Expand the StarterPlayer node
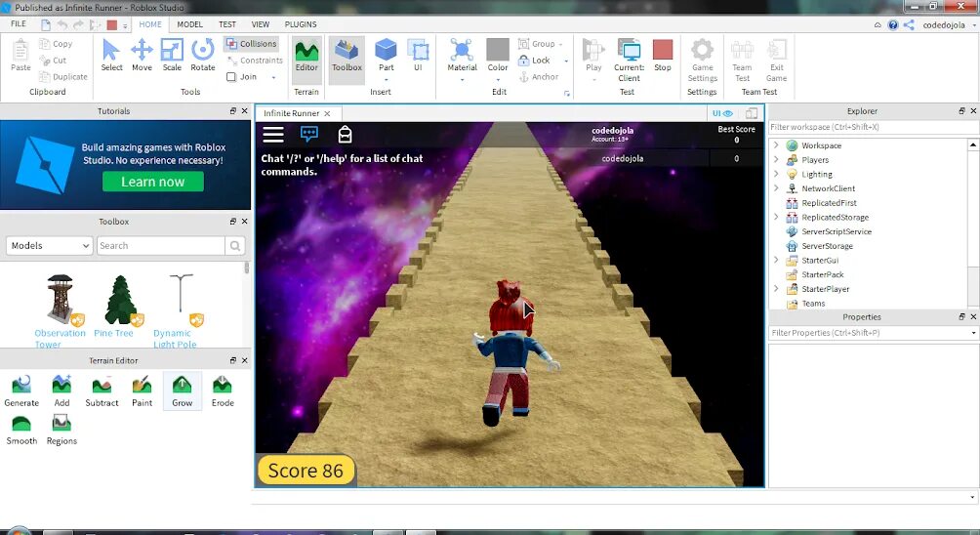 coord(776,289)
